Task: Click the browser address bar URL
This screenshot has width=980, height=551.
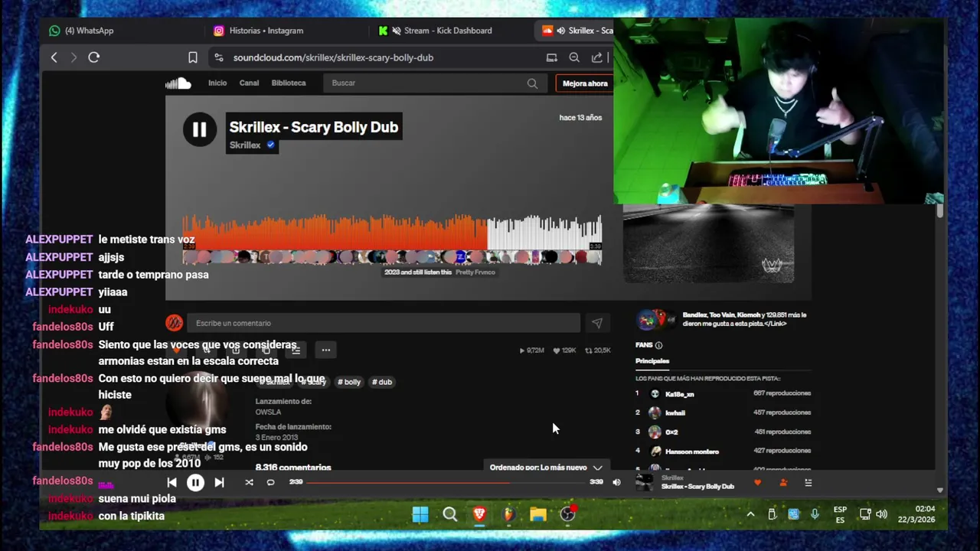Action: pyautogui.click(x=333, y=57)
